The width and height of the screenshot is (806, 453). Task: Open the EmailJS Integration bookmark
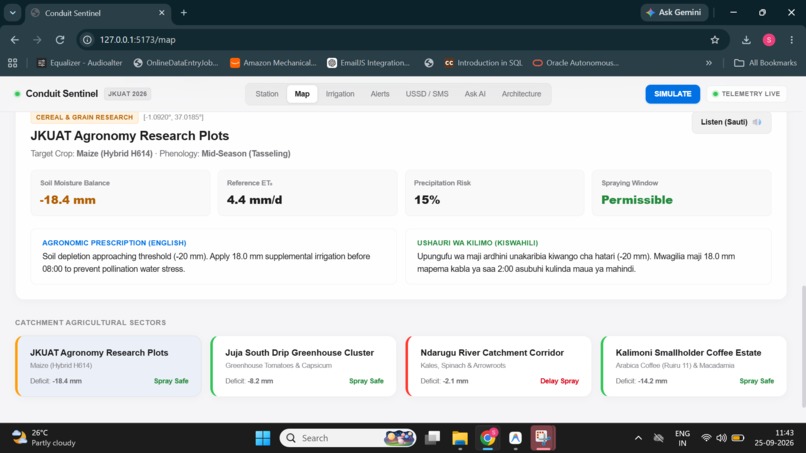point(369,63)
